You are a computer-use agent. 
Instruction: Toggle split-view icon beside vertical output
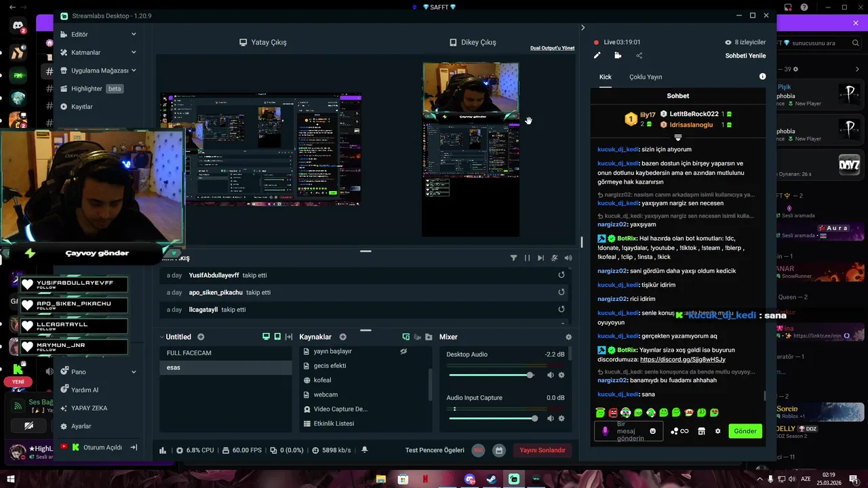point(288,337)
